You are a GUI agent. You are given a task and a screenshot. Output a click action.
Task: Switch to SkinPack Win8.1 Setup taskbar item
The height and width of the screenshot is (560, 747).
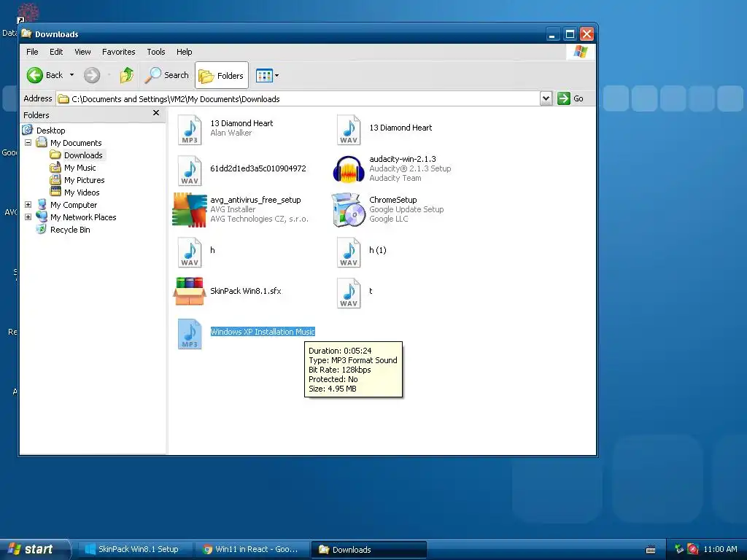tap(134, 549)
